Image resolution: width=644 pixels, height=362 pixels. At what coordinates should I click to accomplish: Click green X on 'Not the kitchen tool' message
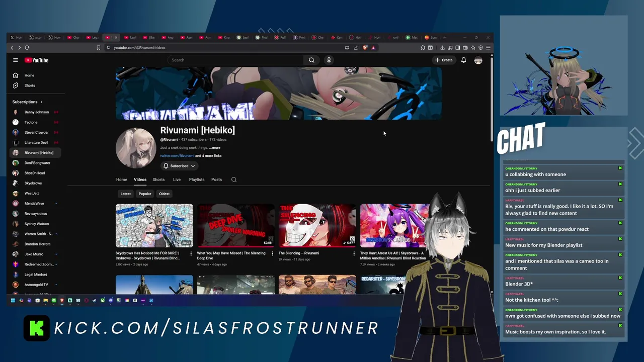tap(620, 294)
